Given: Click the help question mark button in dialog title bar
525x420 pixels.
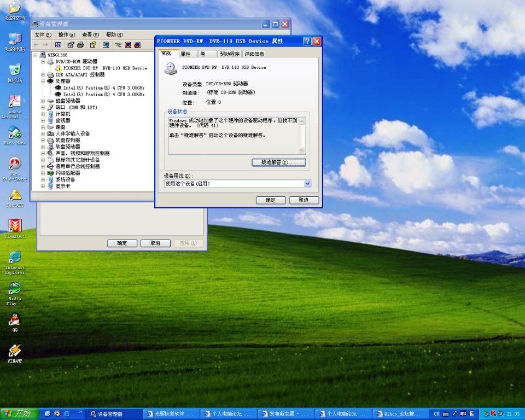Looking at the screenshot, I should (x=307, y=41).
